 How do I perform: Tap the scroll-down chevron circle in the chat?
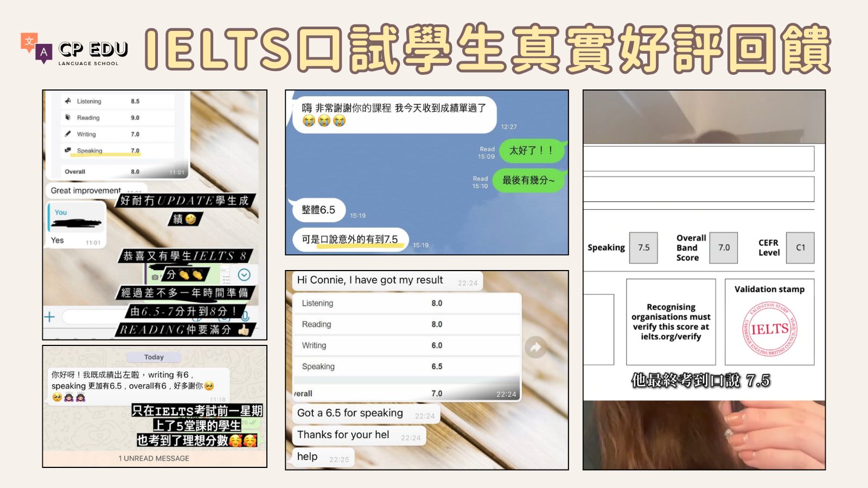[x=244, y=275]
